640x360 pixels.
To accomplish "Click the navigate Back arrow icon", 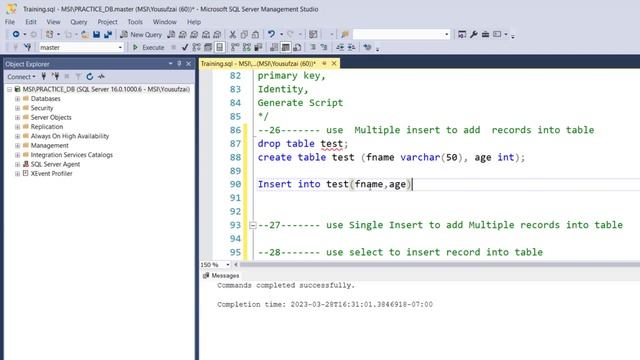I will [16, 34].
